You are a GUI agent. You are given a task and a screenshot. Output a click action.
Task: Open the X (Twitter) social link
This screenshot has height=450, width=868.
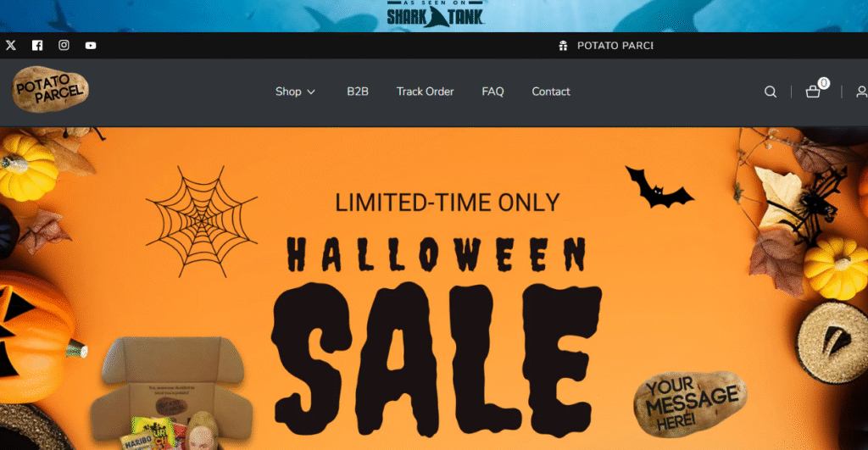click(10, 46)
